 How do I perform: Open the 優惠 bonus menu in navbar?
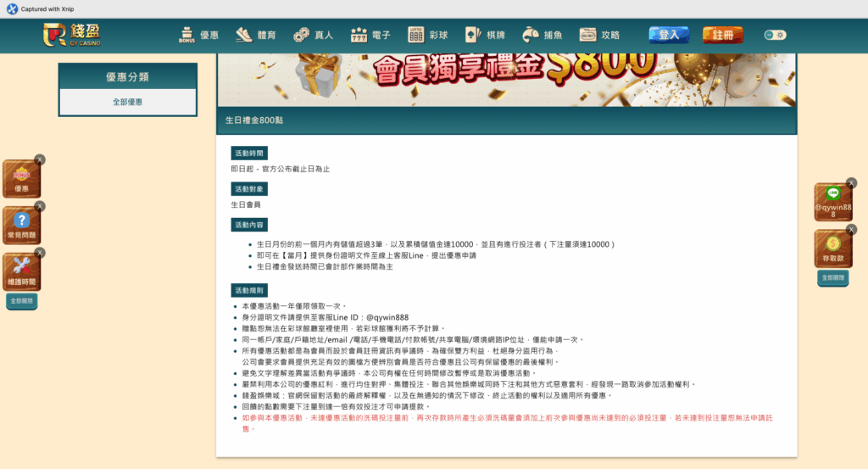point(198,36)
